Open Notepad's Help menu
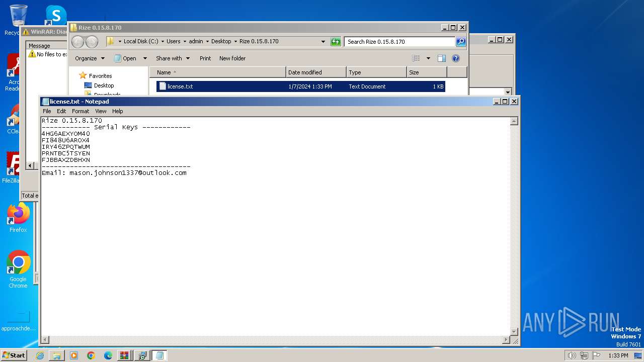The image size is (644, 362). tap(117, 111)
